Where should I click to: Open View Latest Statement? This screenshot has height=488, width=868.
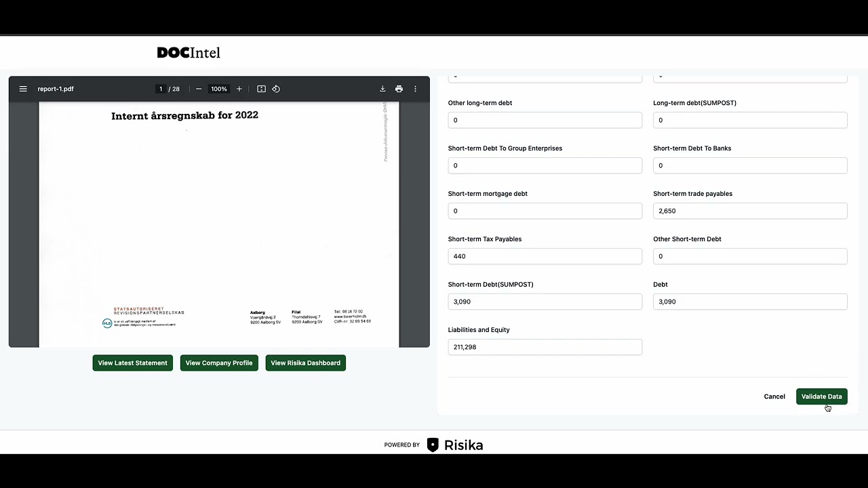133,363
